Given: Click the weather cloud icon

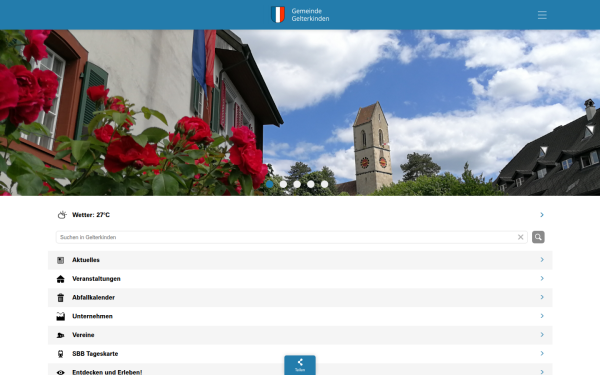Looking at the screenshot, I should (x=62, y=215).
